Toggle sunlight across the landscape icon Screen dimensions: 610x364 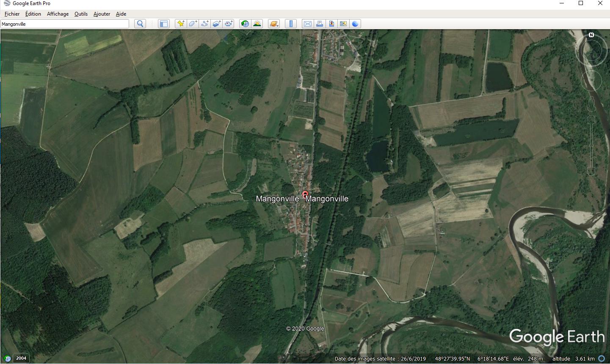click(x=257, y=24)
